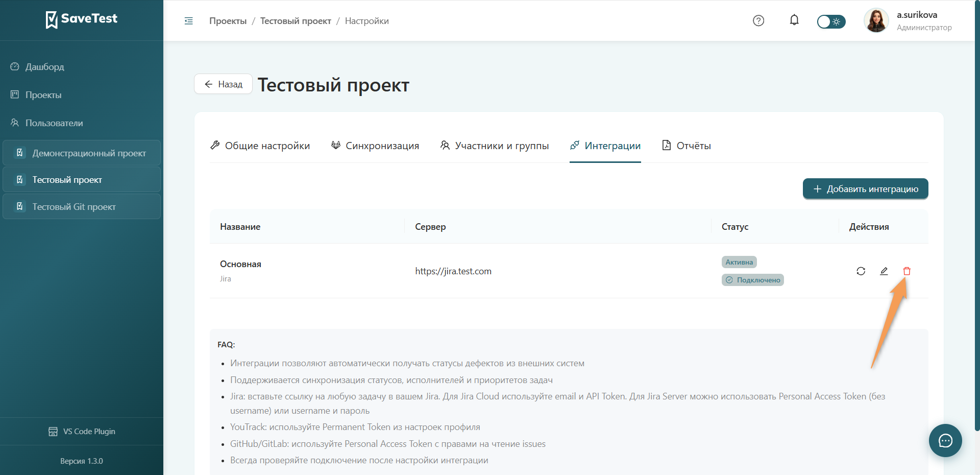Switch to Участники и группы tab
This screenshot has width=980, height=475.
(x=494, y=146)
